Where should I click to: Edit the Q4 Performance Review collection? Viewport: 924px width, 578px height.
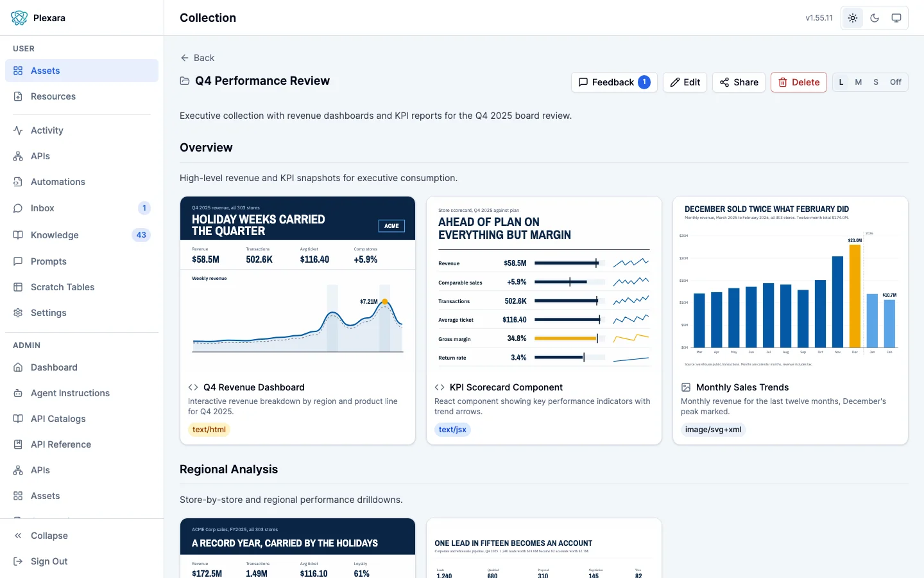(x=685, y=82)
